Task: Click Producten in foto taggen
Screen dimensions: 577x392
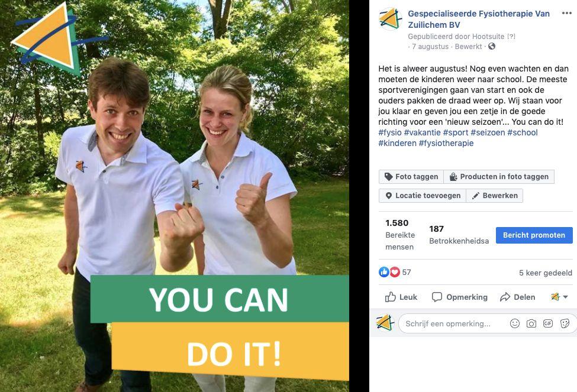Action: (499, 177)
